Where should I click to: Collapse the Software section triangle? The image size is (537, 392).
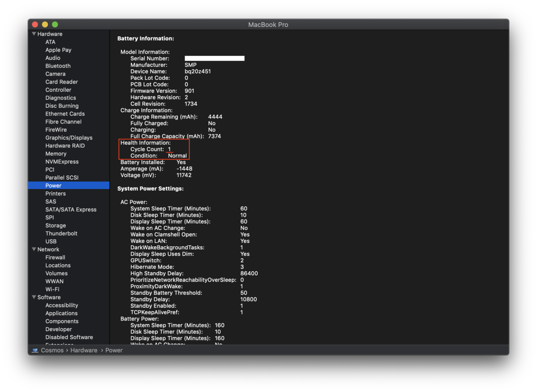tap(34, 297)
